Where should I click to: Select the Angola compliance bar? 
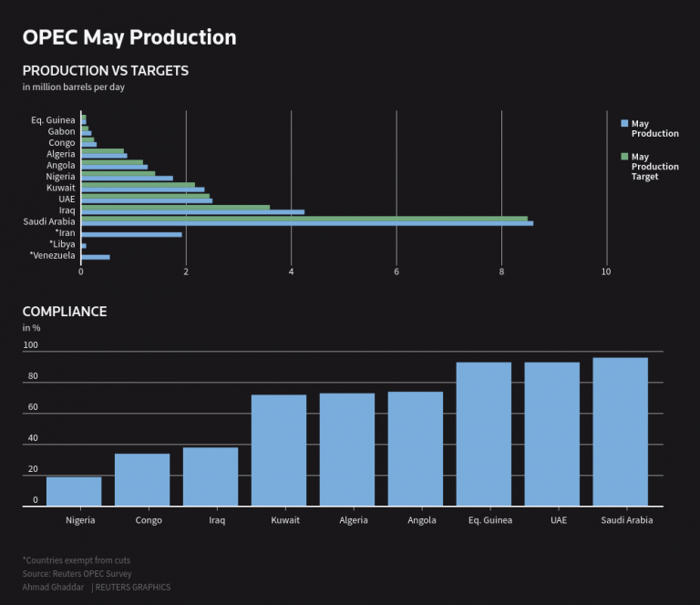pyautogui.click(x=415, y=448)
